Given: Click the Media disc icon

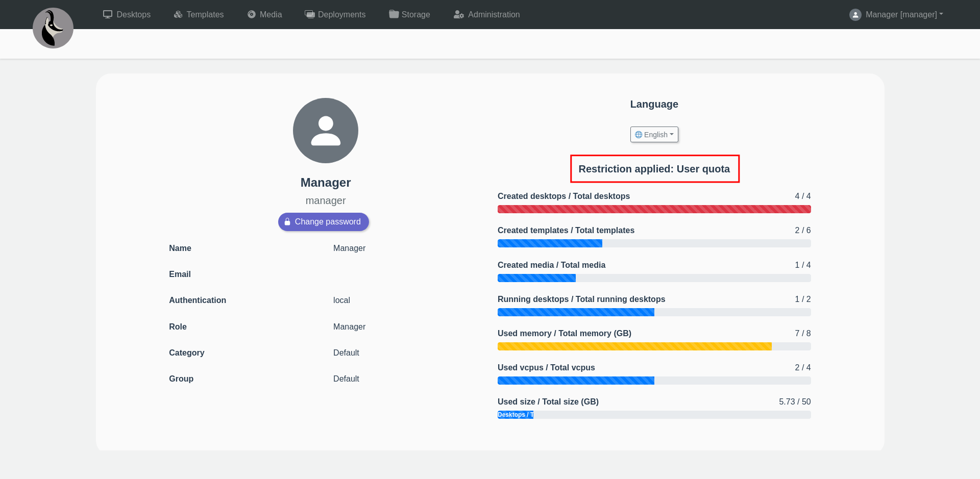Looking at the screenshot, I should [252, 14].
